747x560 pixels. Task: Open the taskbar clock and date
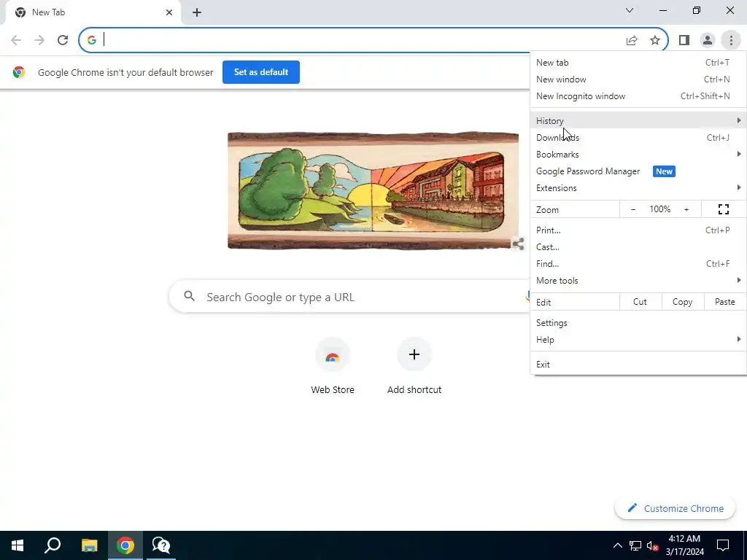[x=684, y=545]
